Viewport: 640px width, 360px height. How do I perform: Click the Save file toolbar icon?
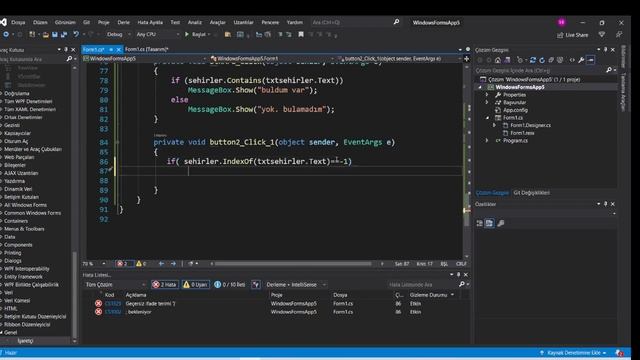click(x=54, y=35)
